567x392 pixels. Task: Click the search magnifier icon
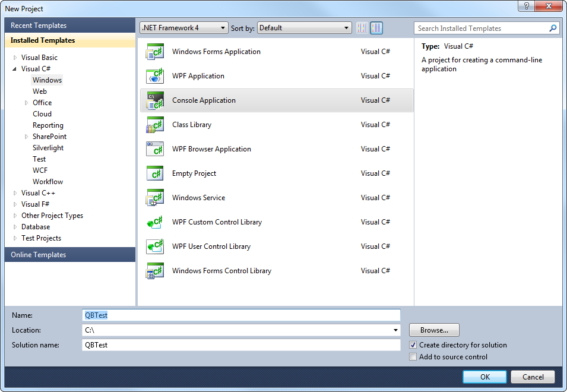pos(553,29)
